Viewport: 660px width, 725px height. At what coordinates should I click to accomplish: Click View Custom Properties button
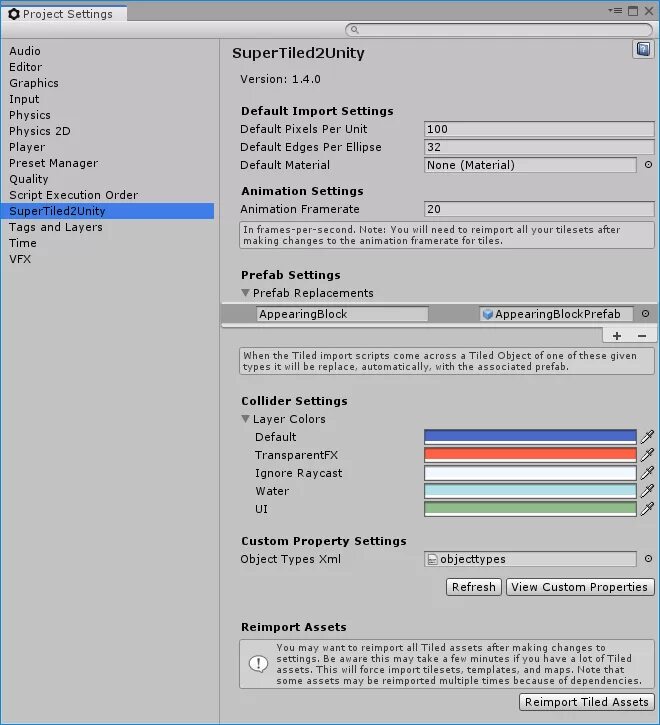click(580, 587)
